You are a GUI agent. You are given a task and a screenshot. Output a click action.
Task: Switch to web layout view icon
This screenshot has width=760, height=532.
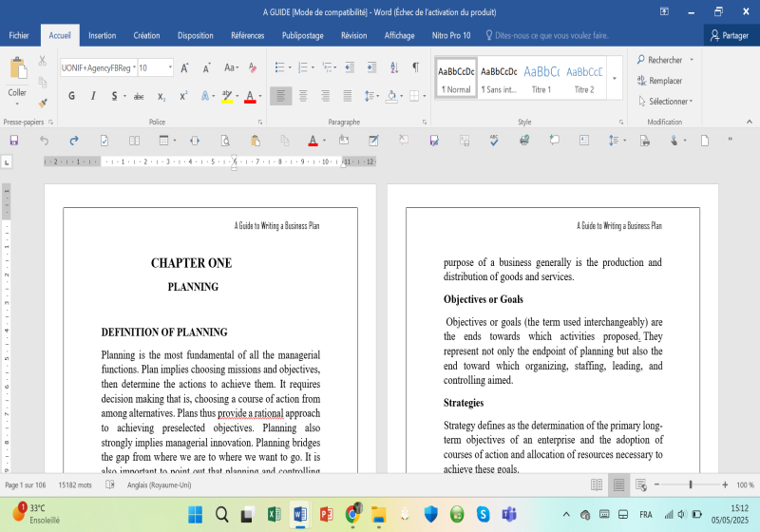[640, 484]
